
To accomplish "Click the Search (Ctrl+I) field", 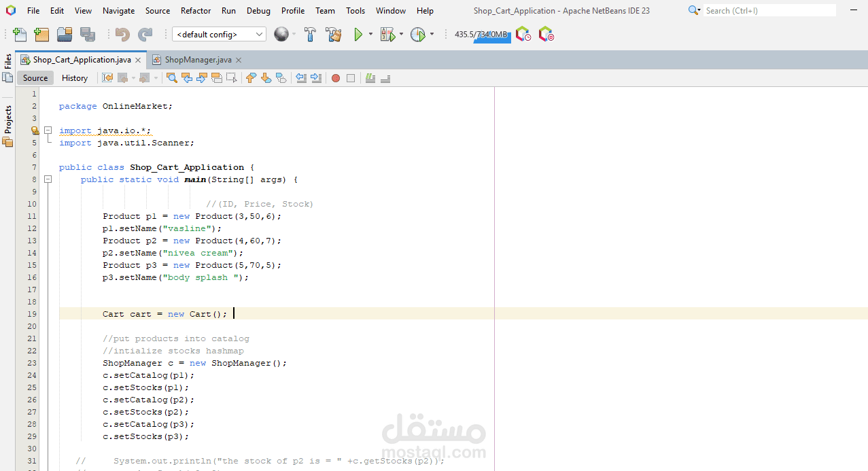I will pos(769,10).
